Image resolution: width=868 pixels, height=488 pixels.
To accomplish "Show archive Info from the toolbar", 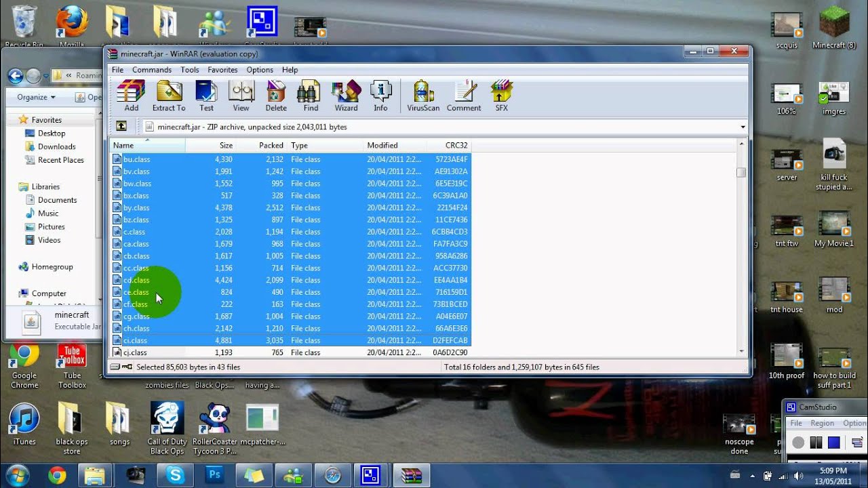I will (x=380, y=96).
